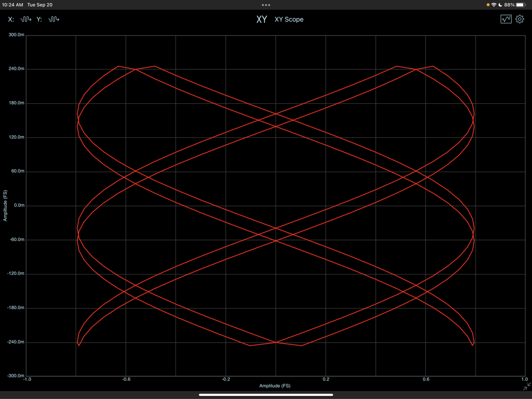Open the chart tools icon at top right
Image resolution: width=532 pixels, height=399 pixels.
pyautogui.click(x=506, y=19)
